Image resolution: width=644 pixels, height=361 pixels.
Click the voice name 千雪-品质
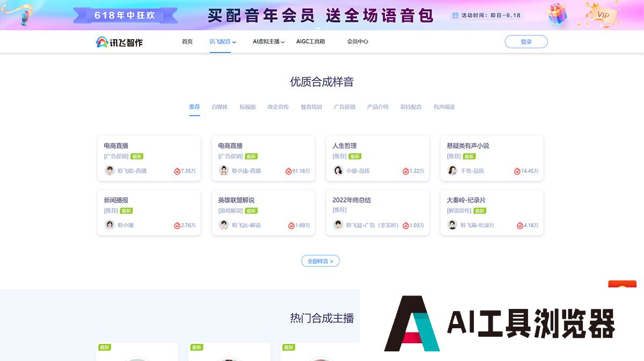click(472, 171)
